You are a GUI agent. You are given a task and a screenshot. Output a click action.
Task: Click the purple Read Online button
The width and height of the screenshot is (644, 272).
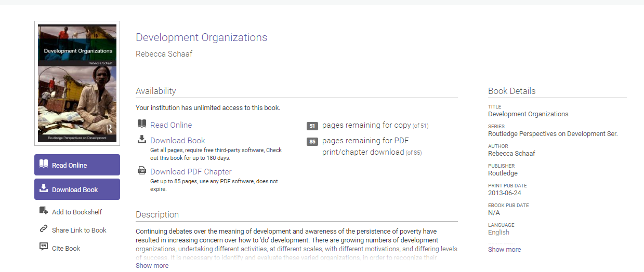pos(77,165)
